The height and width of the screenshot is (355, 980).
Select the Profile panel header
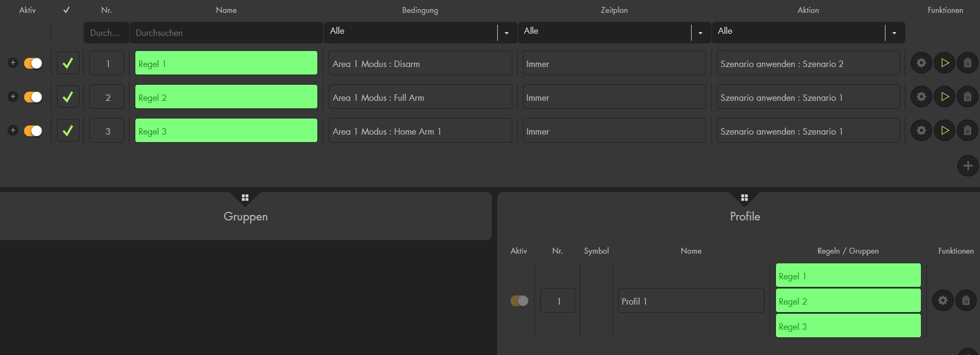tap(745, 217)
